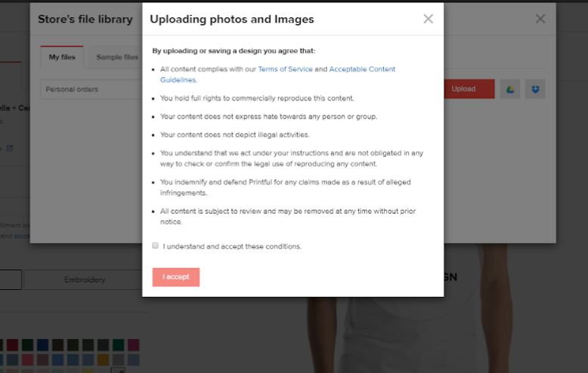The width and height of the screenshot is (588, 373).
Task: Check the accept conditions checkbox
Action: click(155, 245)
